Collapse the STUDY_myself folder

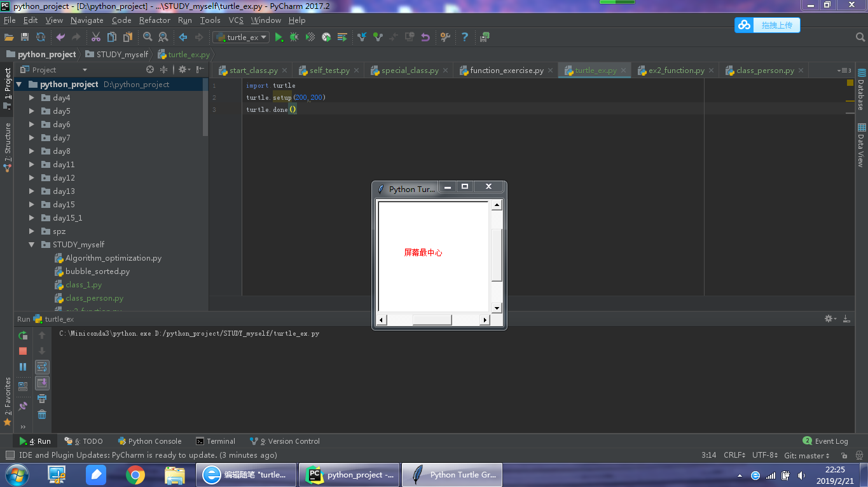pos(32,245)
